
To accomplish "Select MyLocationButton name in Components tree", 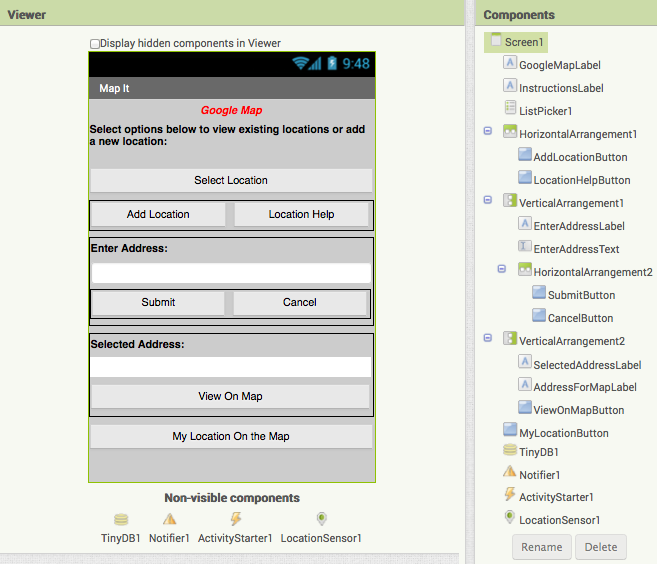I will pyautogui.click(x=564, y=433).
